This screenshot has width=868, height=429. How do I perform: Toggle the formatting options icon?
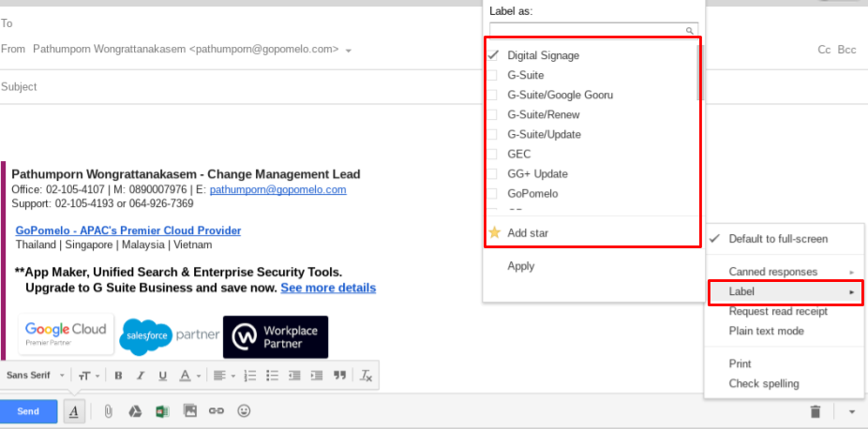(x=74, y=411)
